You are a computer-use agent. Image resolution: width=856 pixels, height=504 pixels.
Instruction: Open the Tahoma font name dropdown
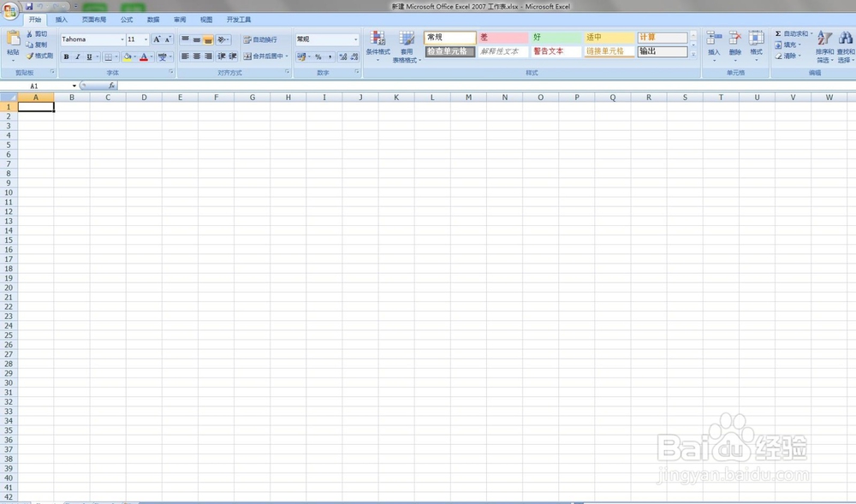[122, 39]
